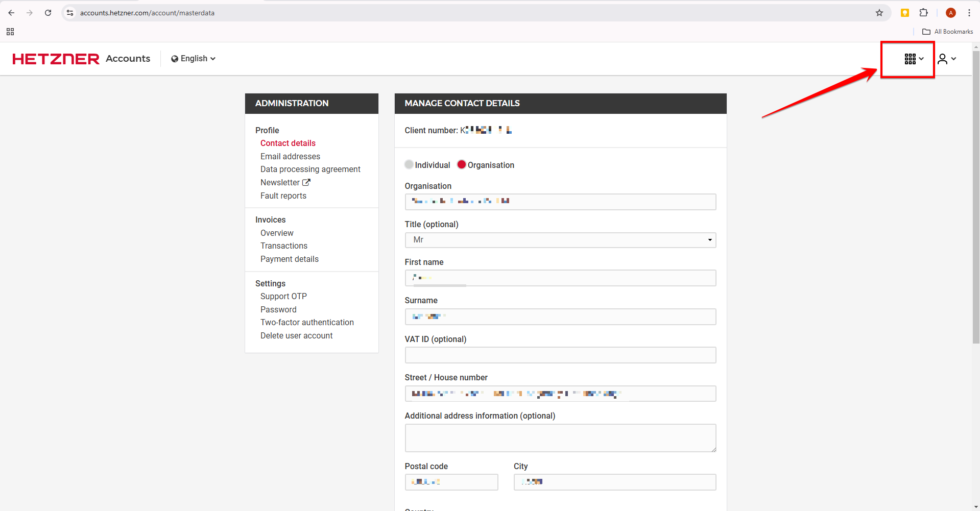This screenshot has width=980, height=511.
Task: Open the Chrome three-dot menu
Action: 969,13
